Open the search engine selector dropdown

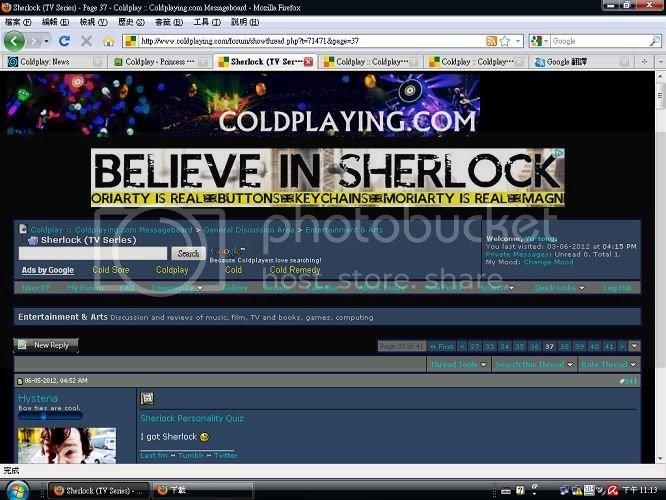click(x=546, y=41)
